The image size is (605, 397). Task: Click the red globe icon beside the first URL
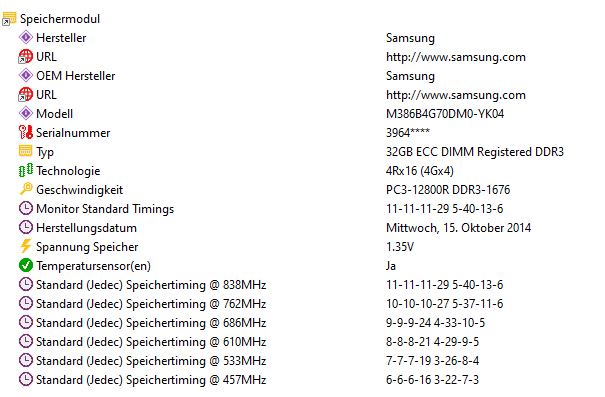[x=25, y=57]
